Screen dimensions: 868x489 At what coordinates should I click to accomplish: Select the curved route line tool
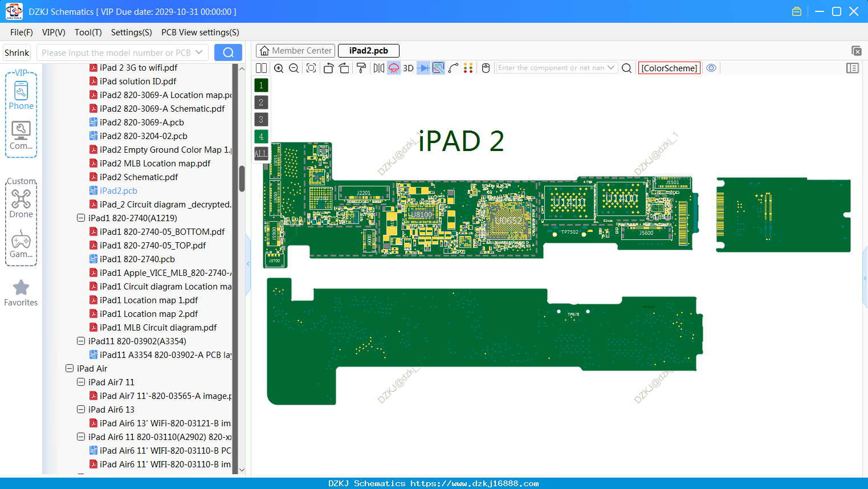click(x=454, y=68)
